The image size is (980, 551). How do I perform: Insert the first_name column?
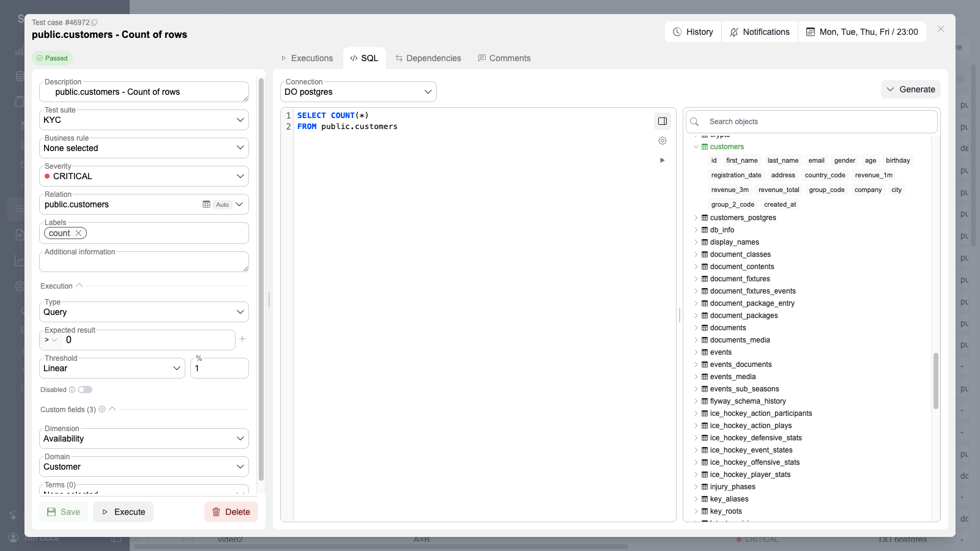[x=742, y=160]
